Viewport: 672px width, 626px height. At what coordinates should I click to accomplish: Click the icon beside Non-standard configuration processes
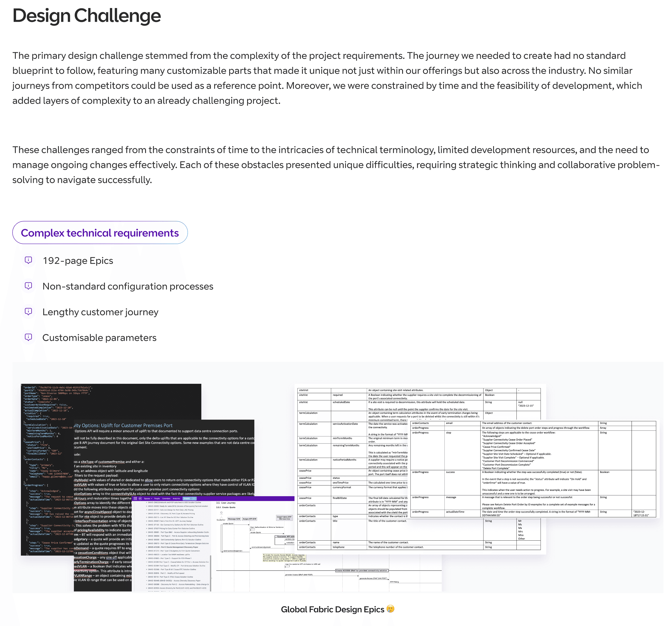coord(28,286)
